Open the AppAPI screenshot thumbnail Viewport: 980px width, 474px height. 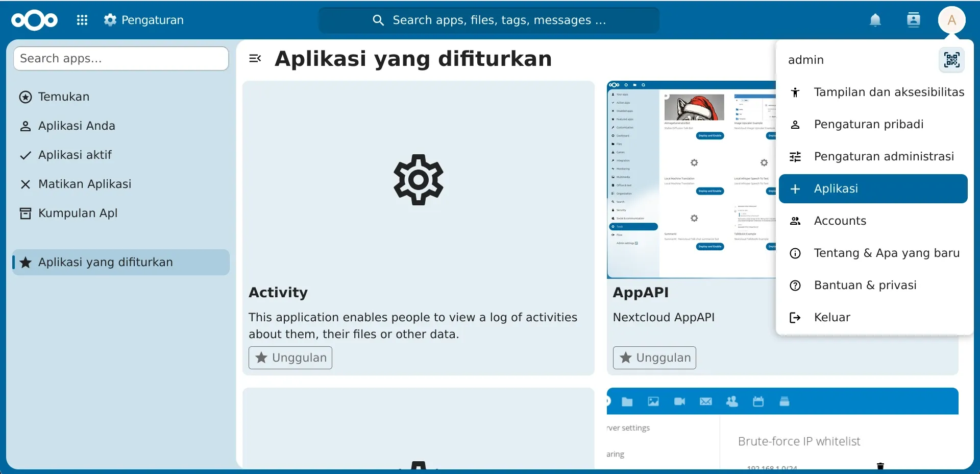692,180
